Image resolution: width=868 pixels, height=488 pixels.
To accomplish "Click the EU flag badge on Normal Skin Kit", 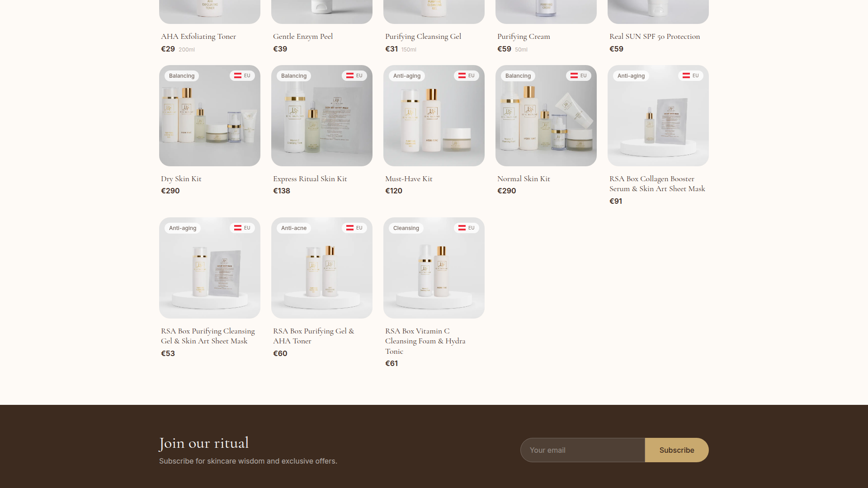I will click(x=578, y=76).
